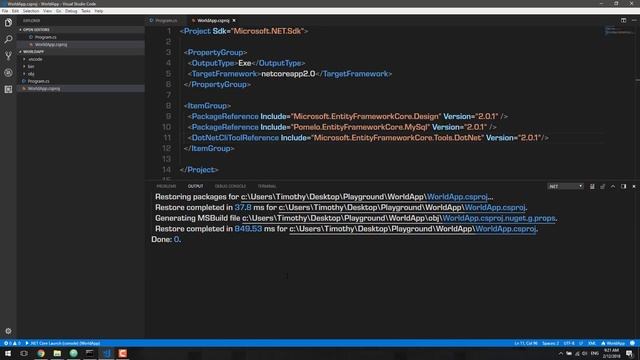Open the View menu
The width and height of the screenshot is (640, 360).
(47, 11)
